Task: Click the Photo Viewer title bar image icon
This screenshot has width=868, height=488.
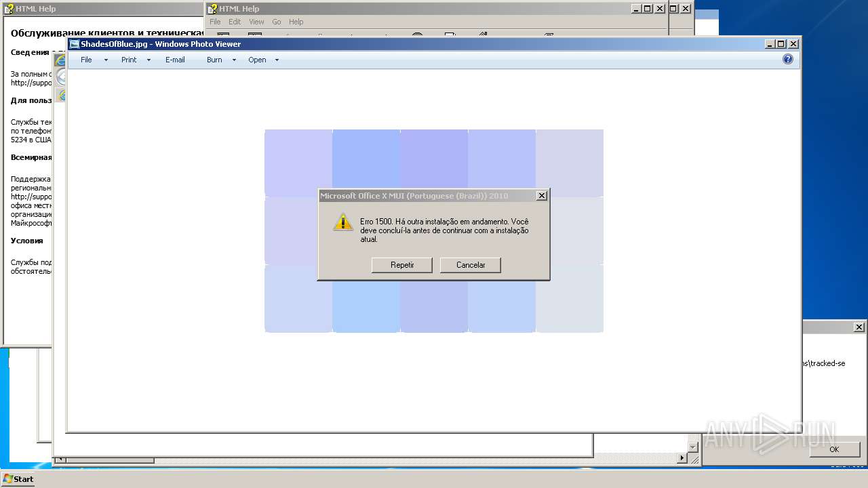Action: tap(75, 44)
